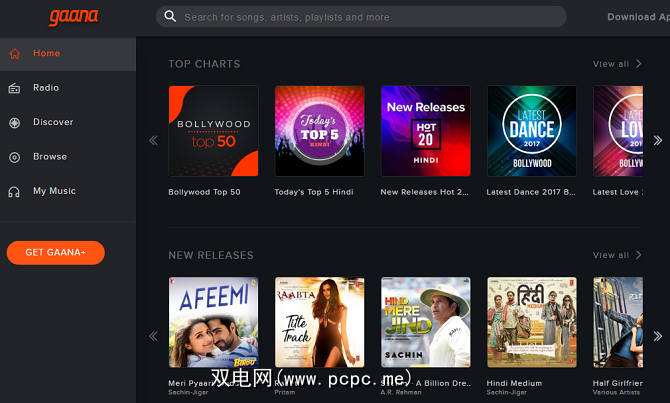Viewport: 670px width, 403px height.
Task: Click the chevron beside New Releases View all
Action: [638, 255]
